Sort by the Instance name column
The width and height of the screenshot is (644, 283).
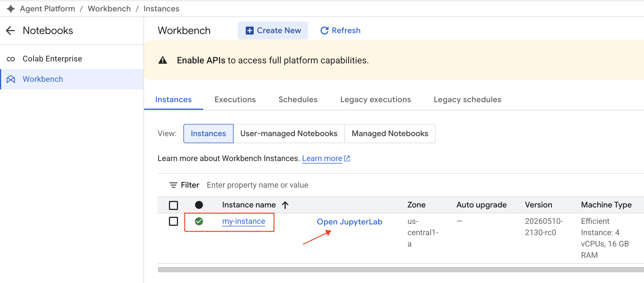click(249, 205)
